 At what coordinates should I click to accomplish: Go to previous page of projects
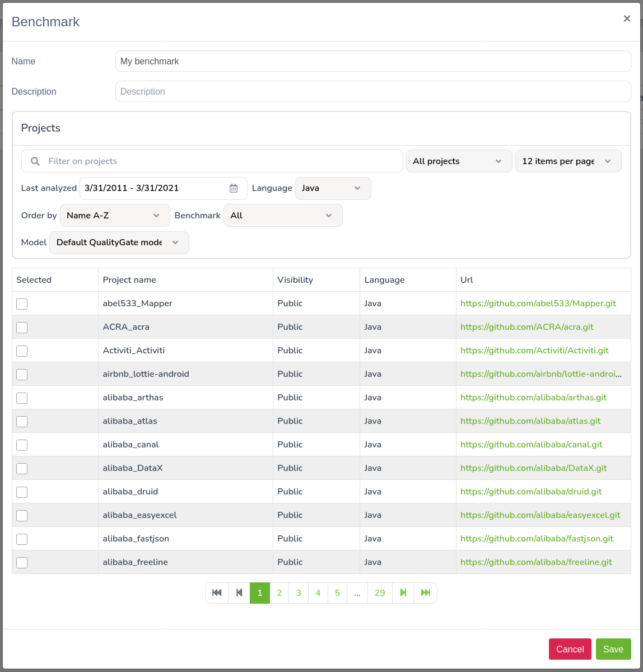coord(239,593)
